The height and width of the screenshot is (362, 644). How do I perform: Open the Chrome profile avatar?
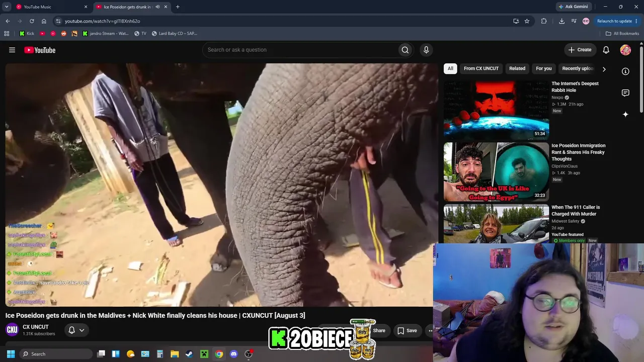[x=586, y=21]
